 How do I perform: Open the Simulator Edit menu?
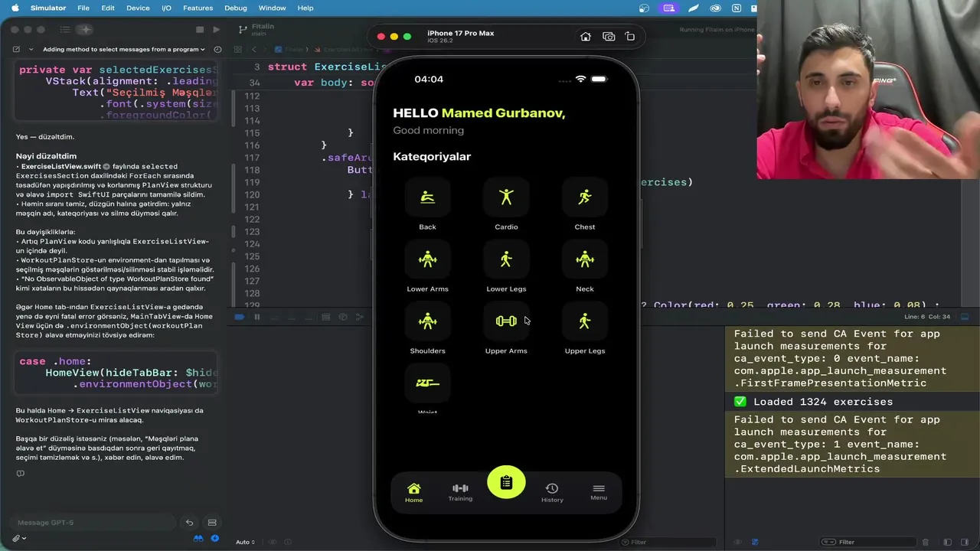(108, 8)
